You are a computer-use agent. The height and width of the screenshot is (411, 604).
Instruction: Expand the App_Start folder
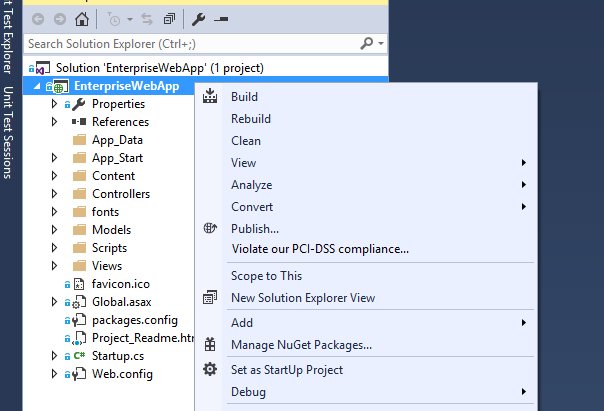tap(54, 158)
